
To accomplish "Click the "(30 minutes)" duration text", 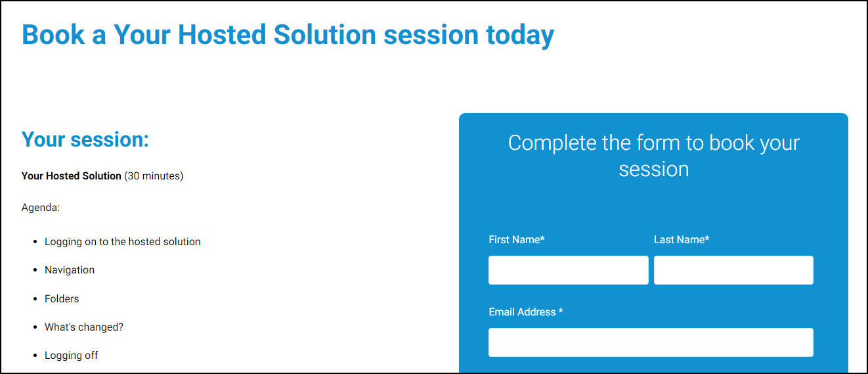I will [154, 176].
